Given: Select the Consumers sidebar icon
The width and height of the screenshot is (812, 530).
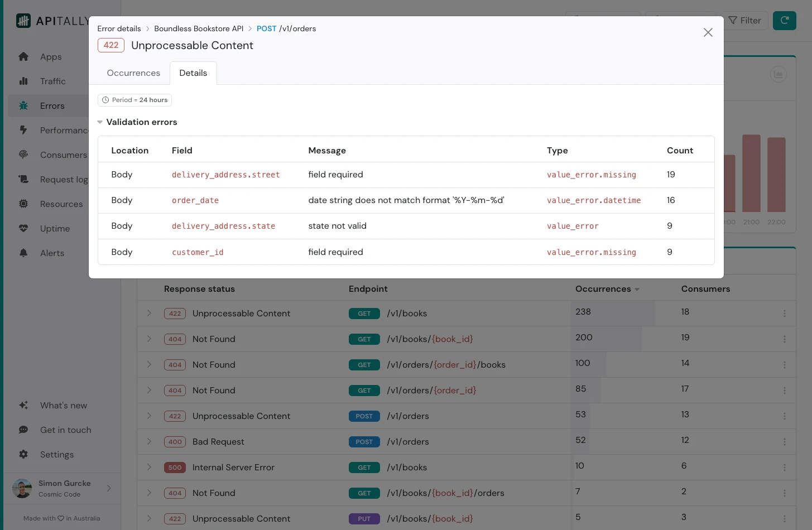Looking at the screenshot, I should (x=23, y=155).
